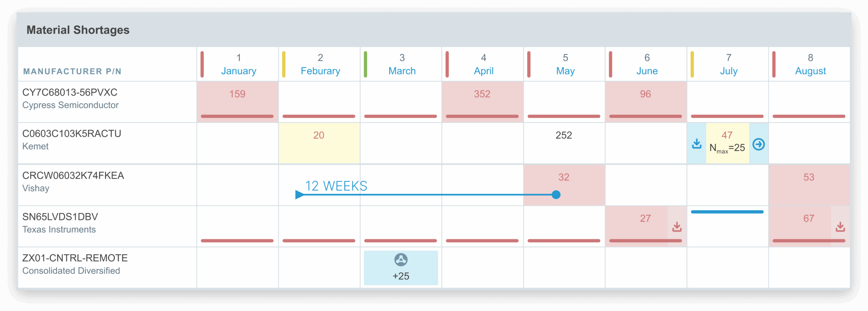Click part number CY7C68013-56PVXC

tap(70, 92)
